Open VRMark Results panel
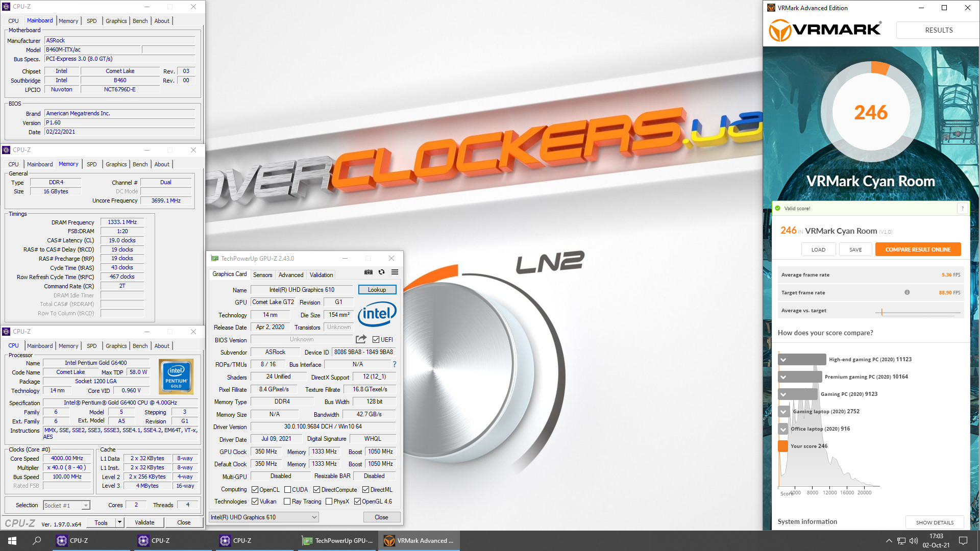This screenshot has height=551, width=980. click(x=938, y=30)
